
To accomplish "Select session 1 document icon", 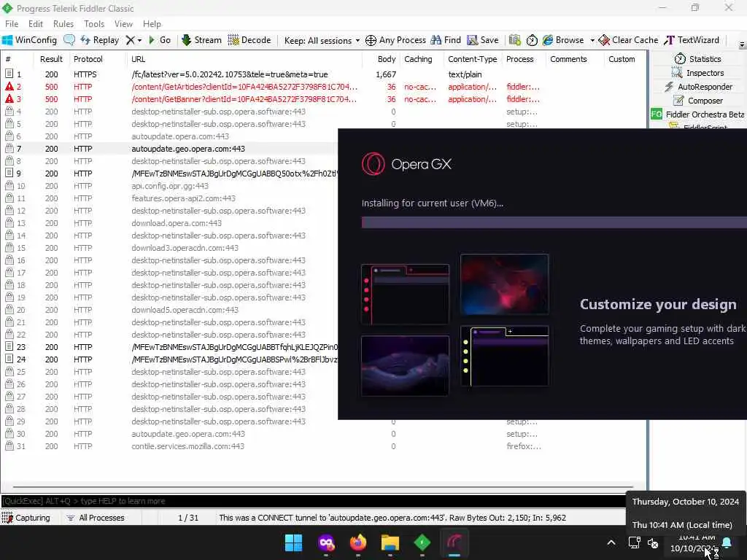I will (x=9, y=74).
